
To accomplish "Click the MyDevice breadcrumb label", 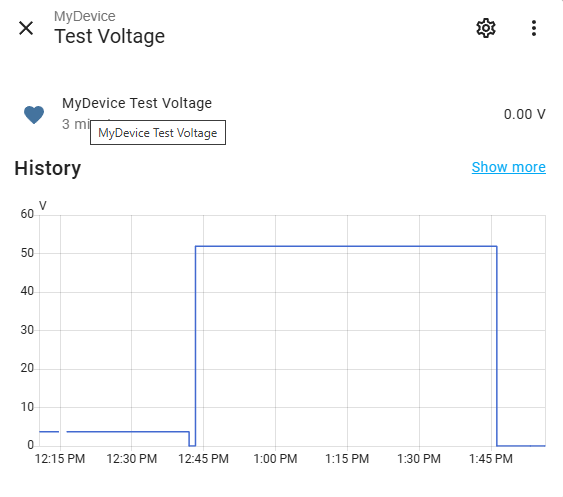I will [85, 16].
